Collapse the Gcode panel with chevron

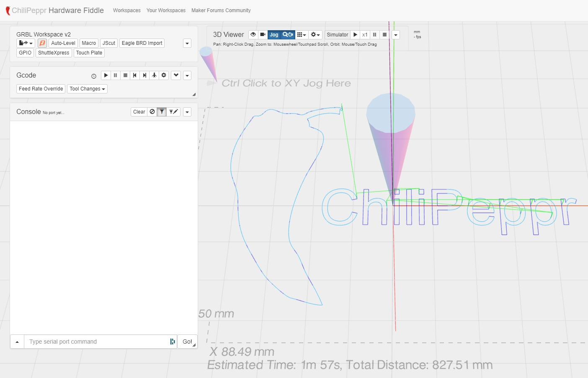[x=176, y=75]
